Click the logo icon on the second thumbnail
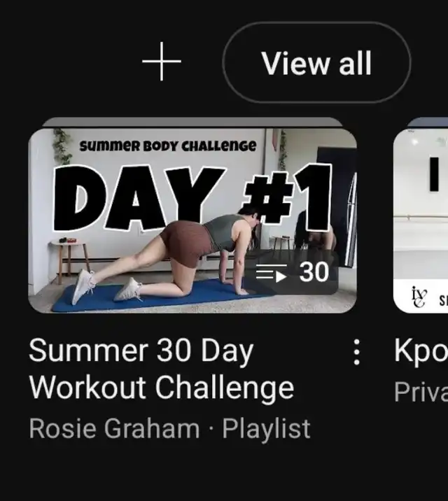Viewport: 448px width, 501px height. click(x=419, y=297)
